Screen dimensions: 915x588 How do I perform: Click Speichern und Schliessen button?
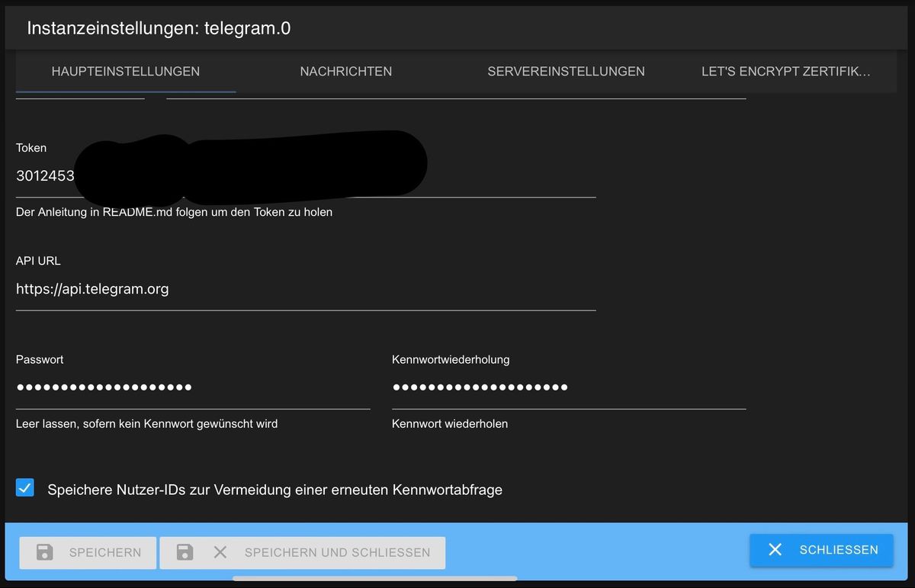tap(303, 552)
